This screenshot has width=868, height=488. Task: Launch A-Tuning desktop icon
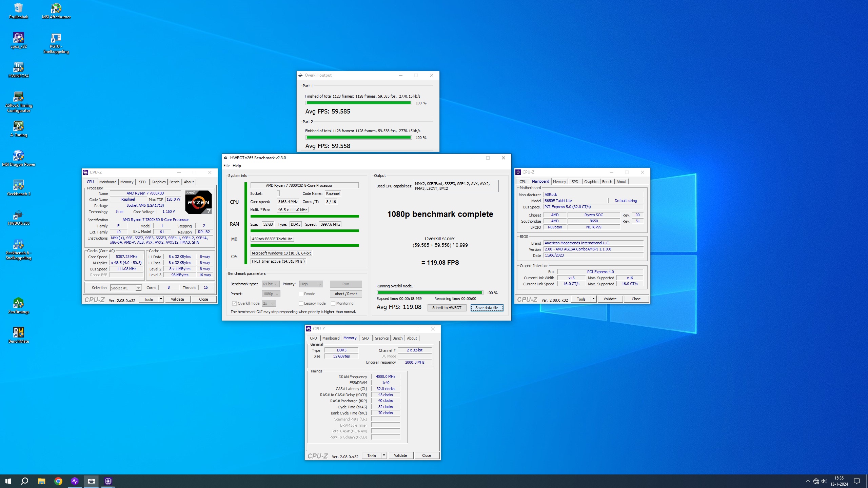click(19, 129)
